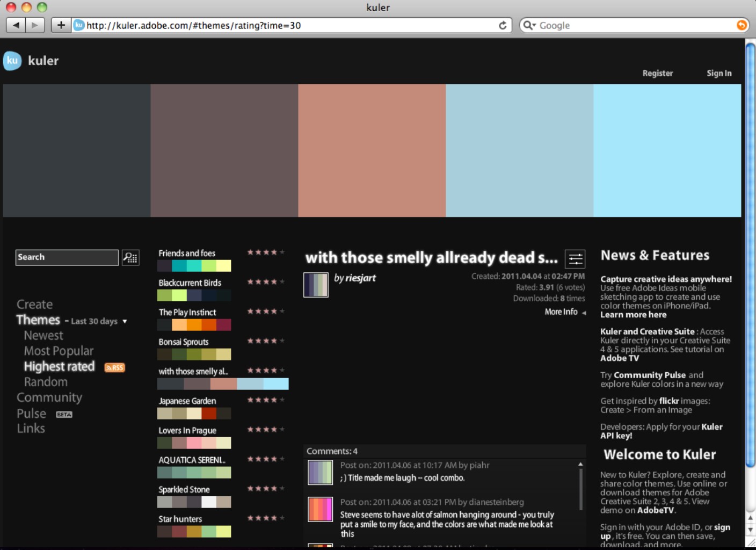The width and height of the screenshot is (756, 550).
Task: Select the Bonsai Sprouts theme
Action: click(x=184, y=342)
